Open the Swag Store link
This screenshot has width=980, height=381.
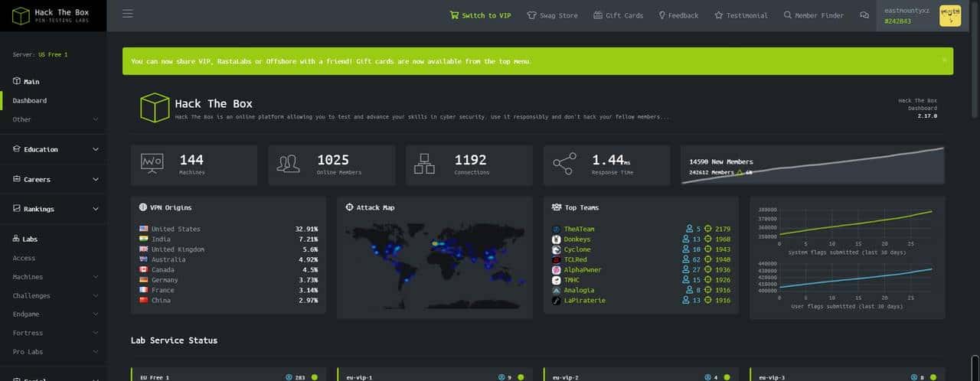(x=552, y=15)
